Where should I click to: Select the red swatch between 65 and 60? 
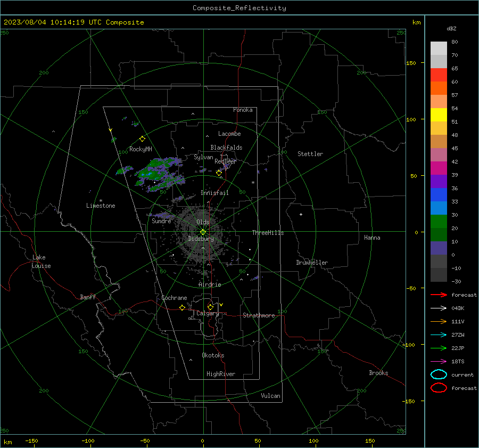(439, 75)
